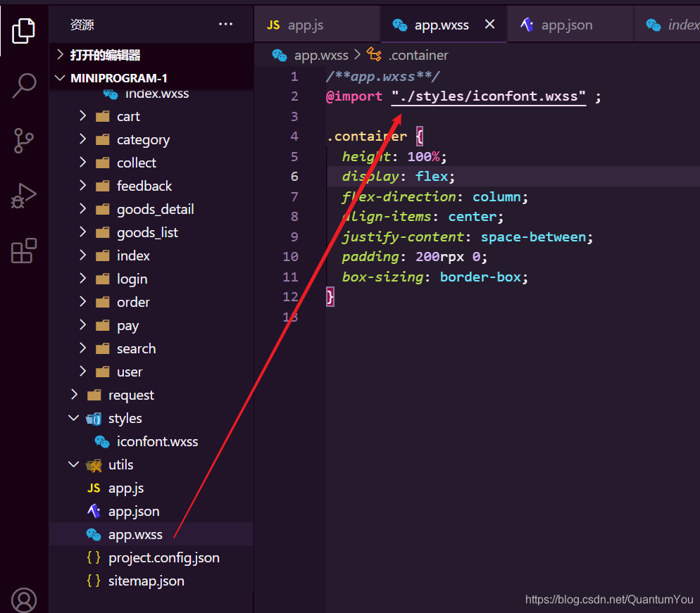Place cursor on padding: 200rpx 0 line
Viewport: 700px width, 613px height.
414,257
